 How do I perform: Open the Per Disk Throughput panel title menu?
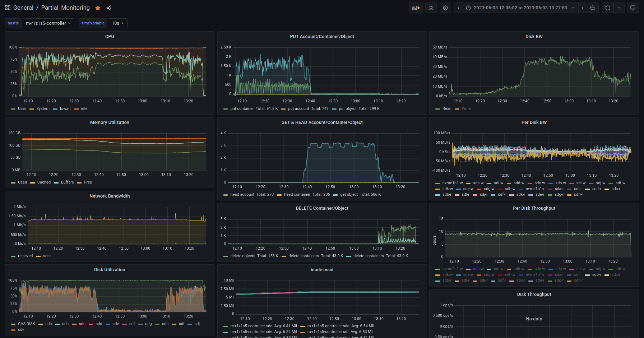[x=534, y=208]
